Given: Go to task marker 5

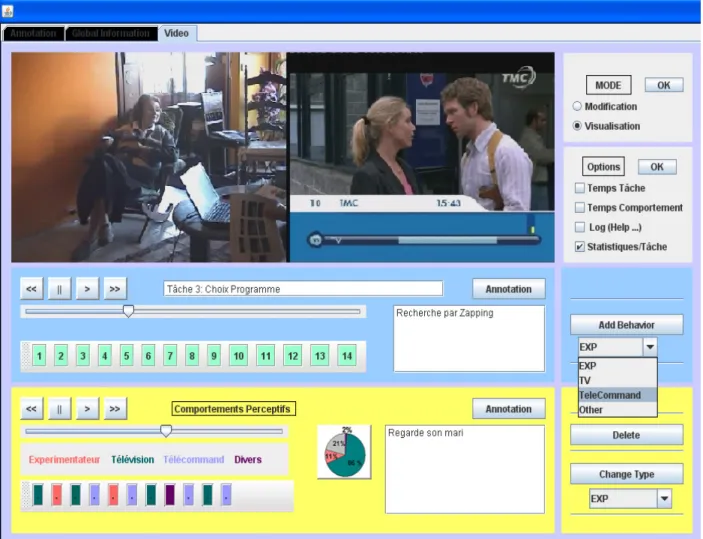Looking at the screenshot, I should [x=126, y=356].
